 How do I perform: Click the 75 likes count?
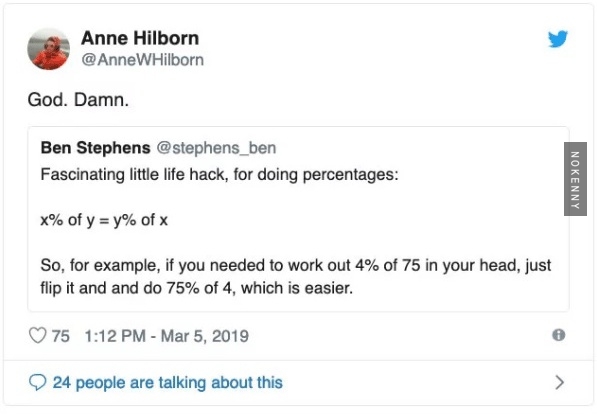(x=61, y=336)
